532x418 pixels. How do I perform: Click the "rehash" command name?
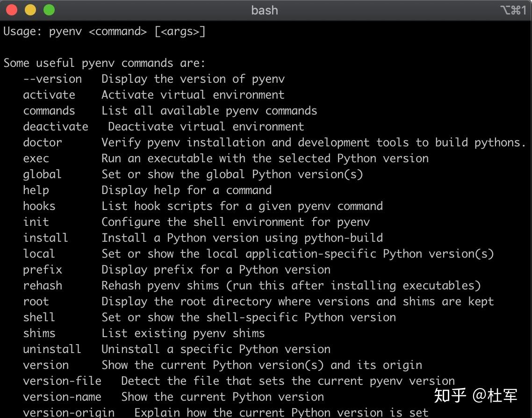[43, 286]
